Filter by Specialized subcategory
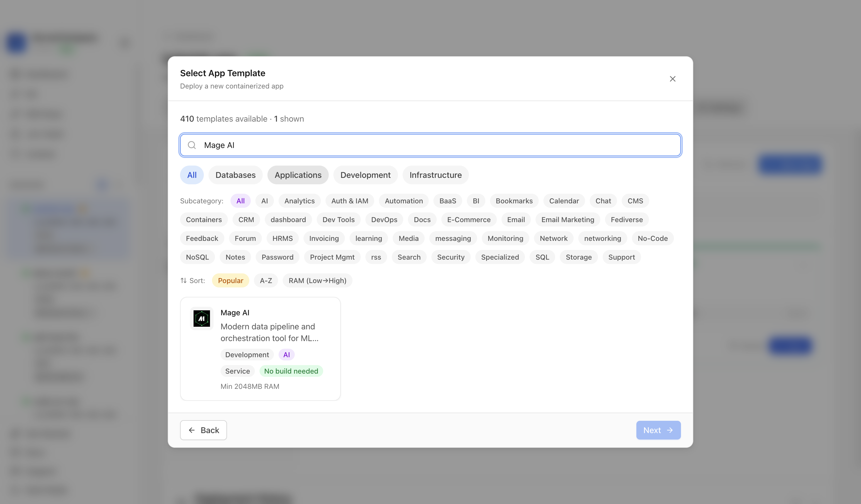This screenshot has height=504, width=861. coord(500,257)
